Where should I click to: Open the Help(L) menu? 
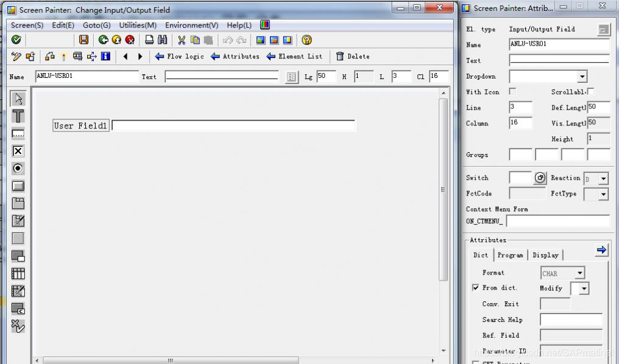click(239, 25)
